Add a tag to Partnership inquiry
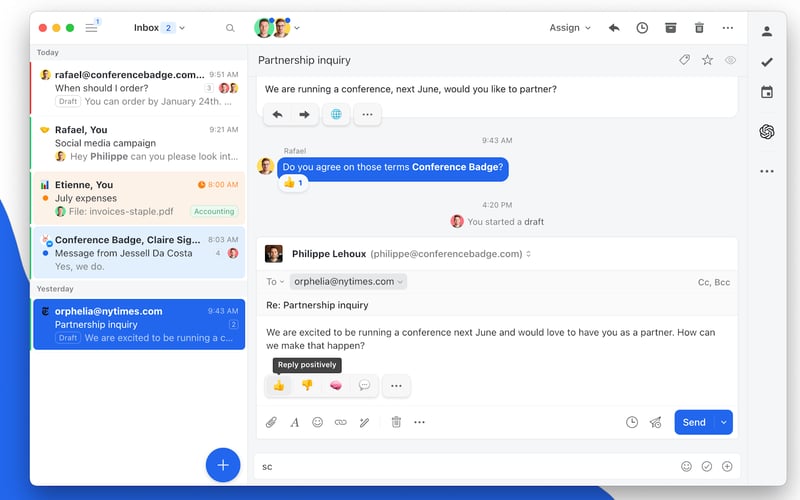The width and height of the screenshot is (800, 500). (685, 60)
